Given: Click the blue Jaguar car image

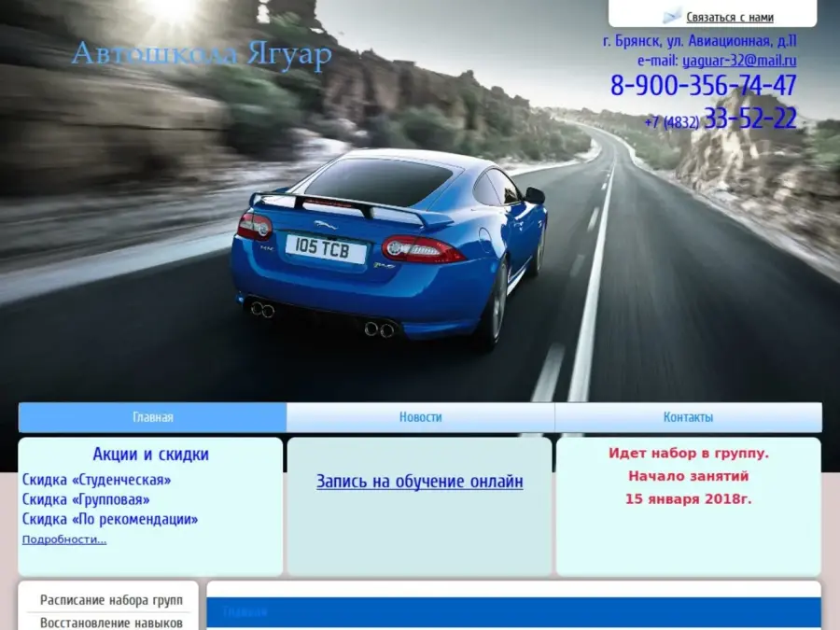Looking at the screenshot, I should [392, 247].
